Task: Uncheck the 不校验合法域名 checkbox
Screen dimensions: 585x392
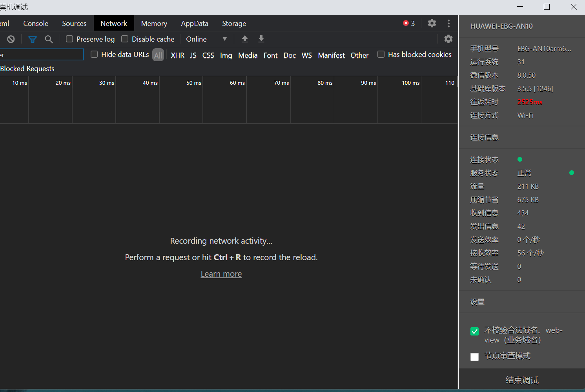Action: [x=475, y=331]
